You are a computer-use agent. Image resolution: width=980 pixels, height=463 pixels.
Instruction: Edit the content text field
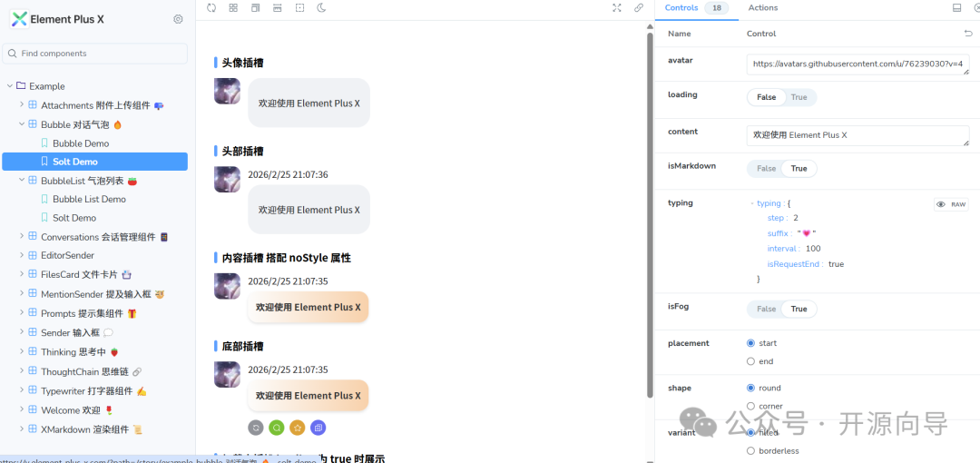tap(858, 135)
